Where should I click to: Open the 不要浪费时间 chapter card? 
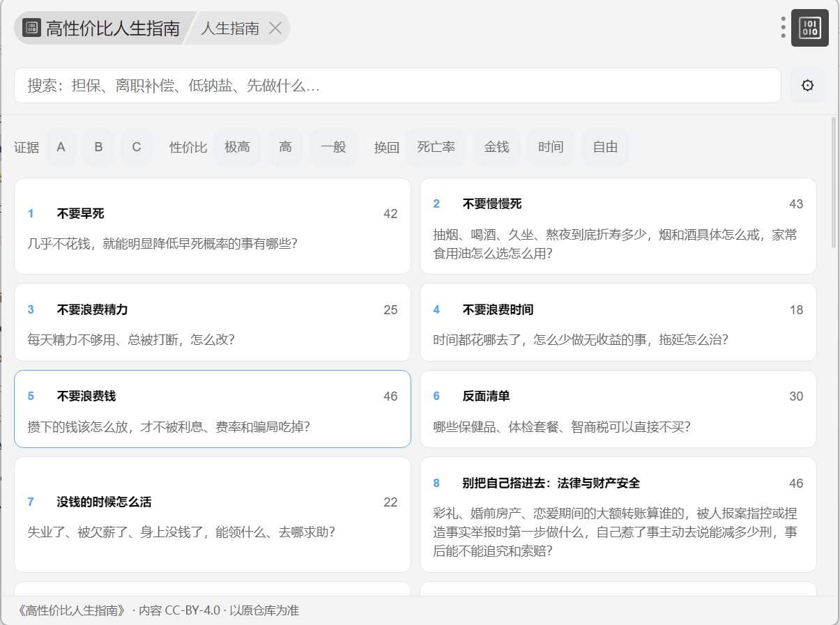click(x=618, y=322)
